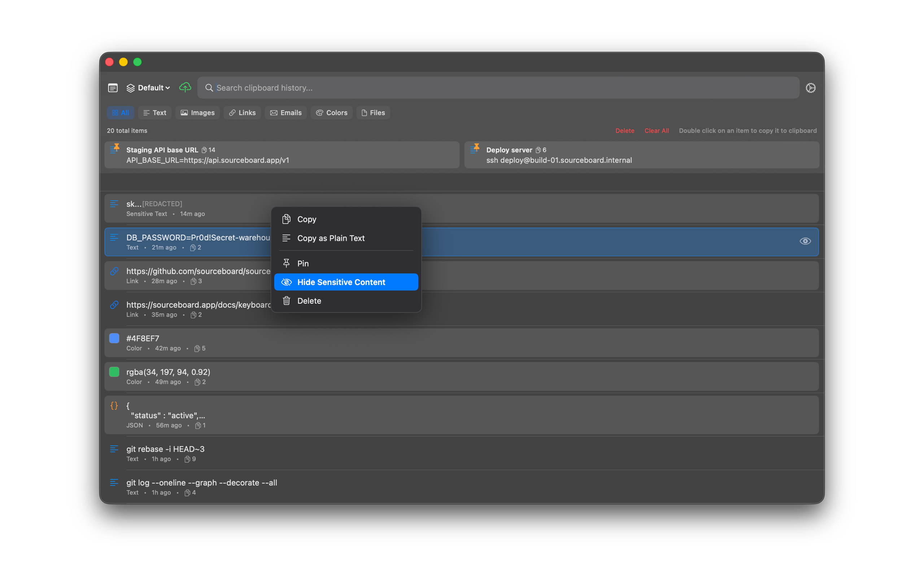
Task: Open the Default collection dropdown
Action: (148, 88)
